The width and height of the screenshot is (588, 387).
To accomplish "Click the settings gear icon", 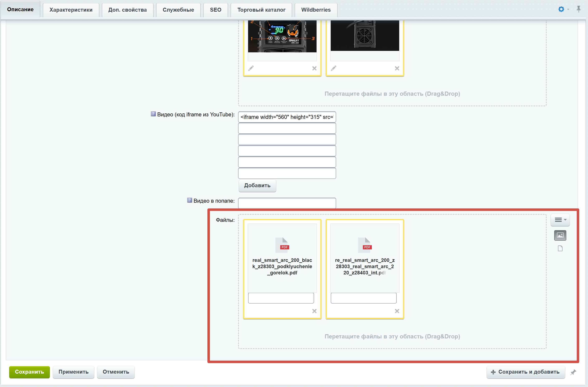I will click(x=561, y=9).
